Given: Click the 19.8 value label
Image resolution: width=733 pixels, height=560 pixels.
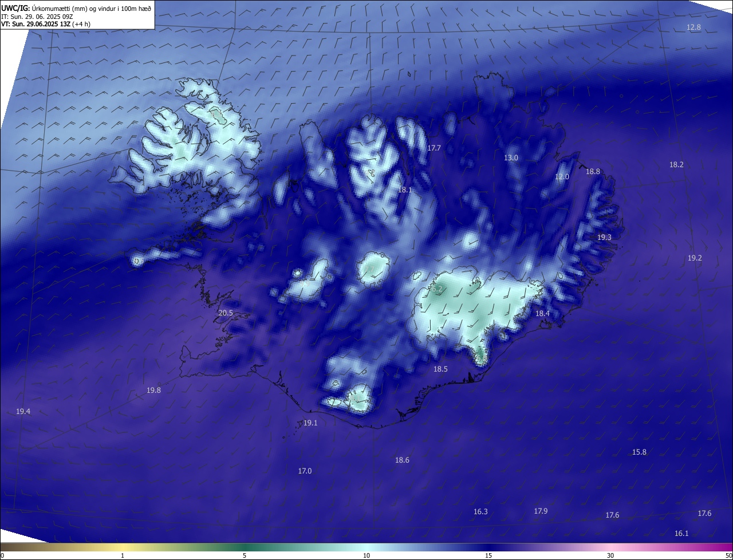Looking at the screenshot, I should pos(153,390).
